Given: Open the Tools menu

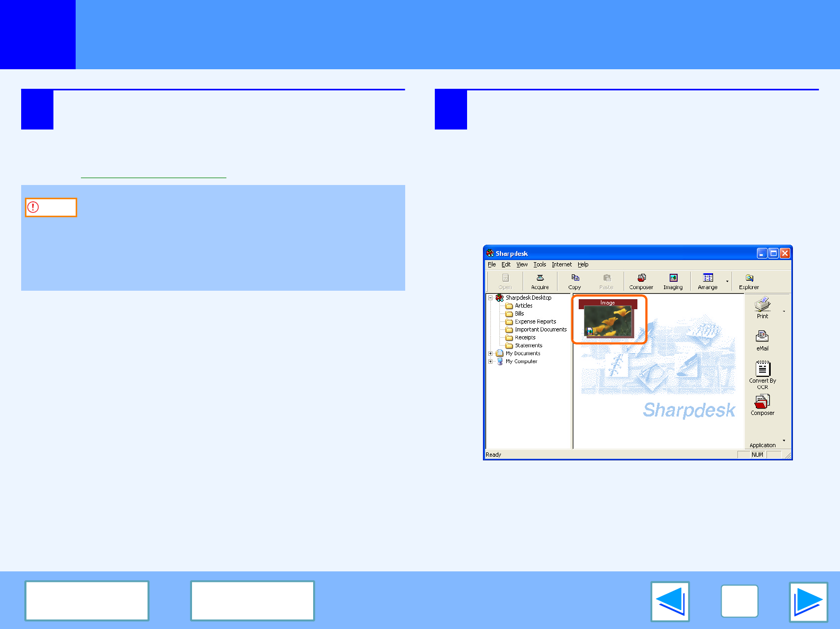Looking at the screenshot, I should pos(540,264).
